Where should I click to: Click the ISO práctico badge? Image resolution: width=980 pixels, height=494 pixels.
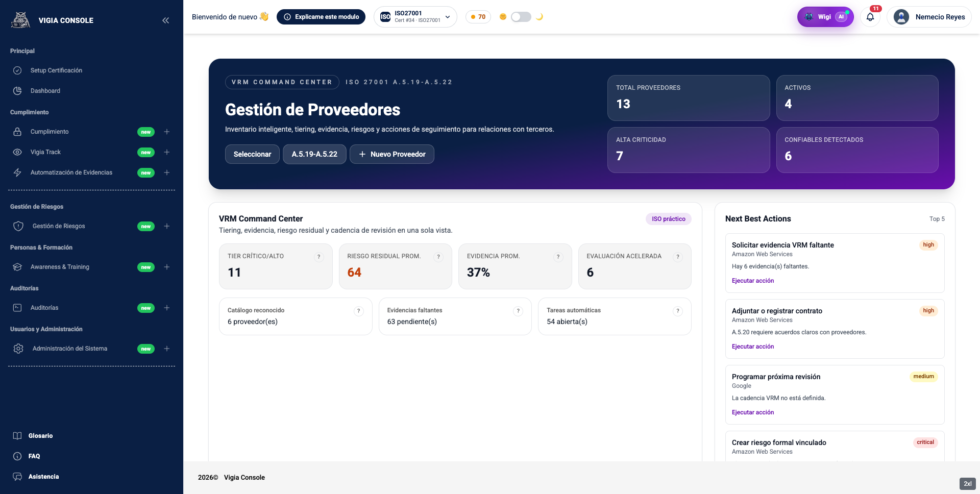click(669, 219)
